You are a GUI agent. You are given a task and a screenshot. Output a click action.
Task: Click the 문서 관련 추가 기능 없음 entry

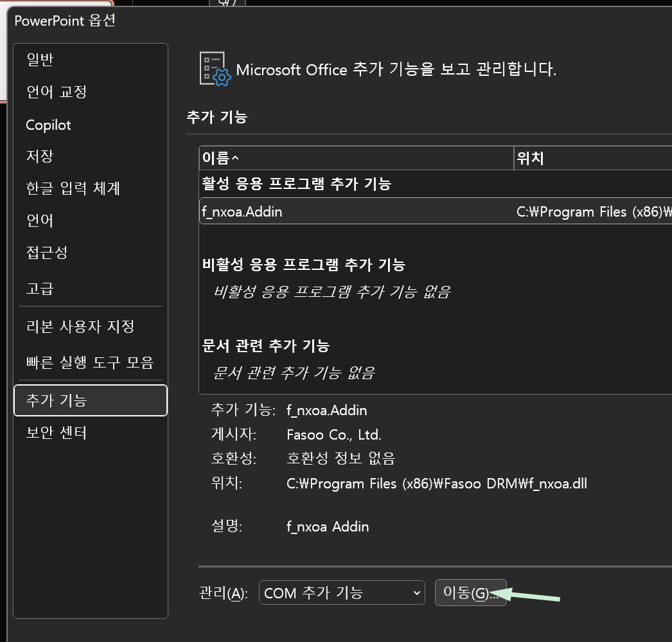coord(294,372)
